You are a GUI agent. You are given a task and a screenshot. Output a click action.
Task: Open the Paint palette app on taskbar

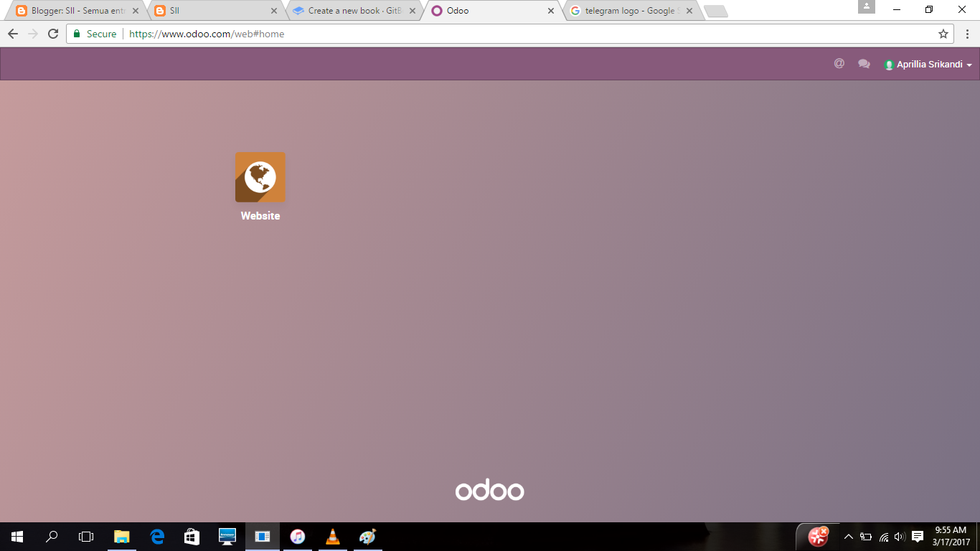pyautogui.click(x=367, y=536)
